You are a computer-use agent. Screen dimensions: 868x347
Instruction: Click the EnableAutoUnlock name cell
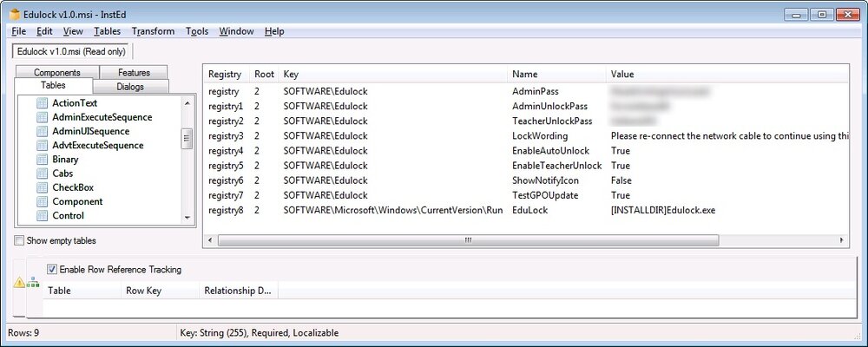(x=551, y=151)
